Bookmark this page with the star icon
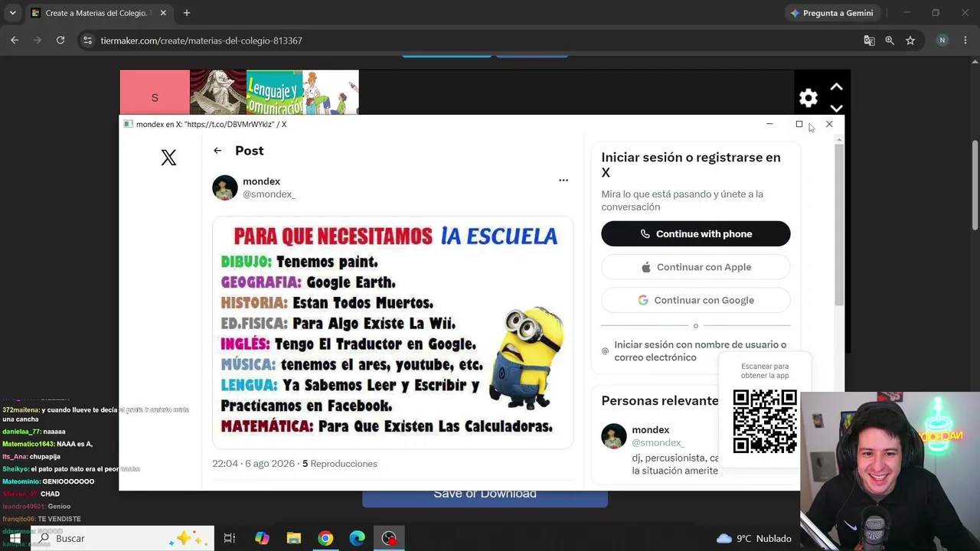The image size is (980, 551). point(910,41)
